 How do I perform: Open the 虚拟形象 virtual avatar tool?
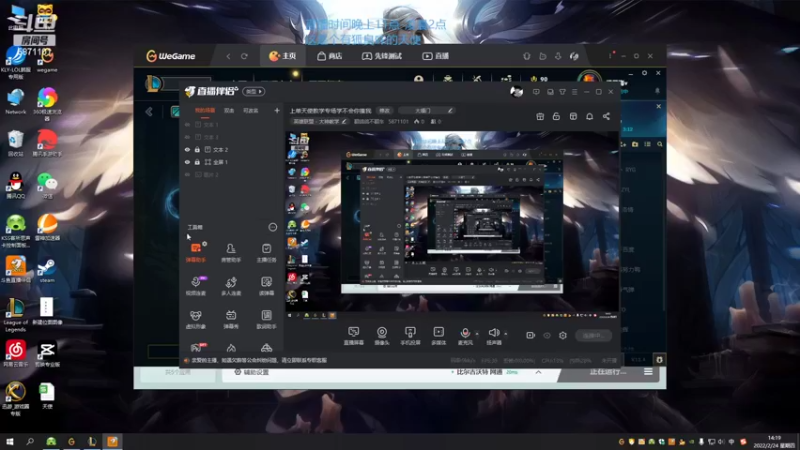[x=196, y=319]
